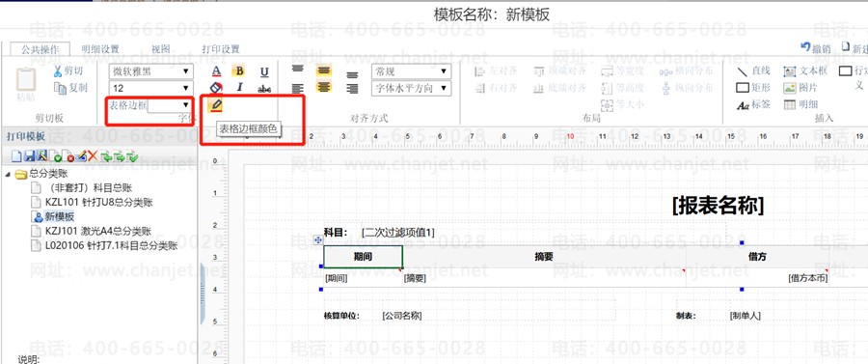Screen dimensions: 868x364
Task: Insert a label (标签) element
Action: 753,104
